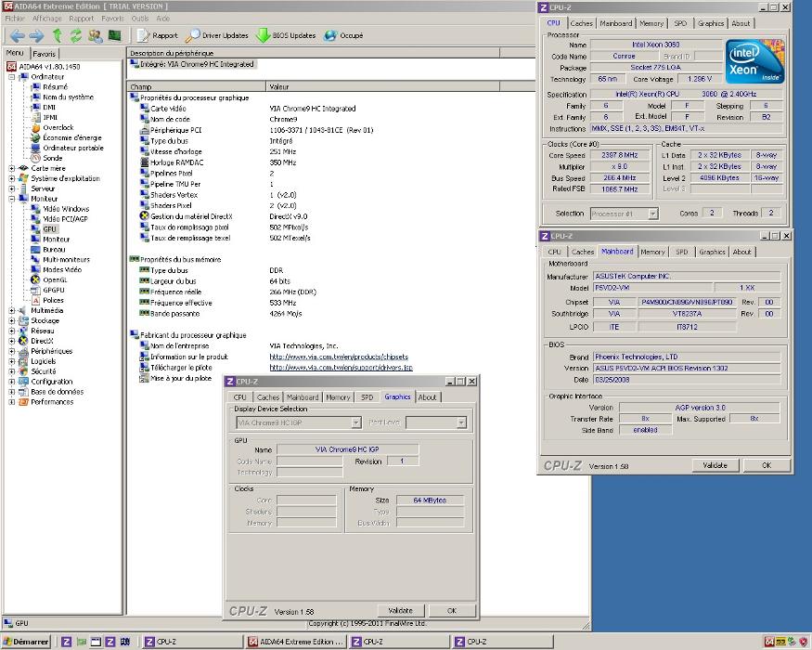This screenshot has width=812, height=650.
Task: Click Validate in CPU-Z Mainboard window
Action: click(x=715, y=465)
